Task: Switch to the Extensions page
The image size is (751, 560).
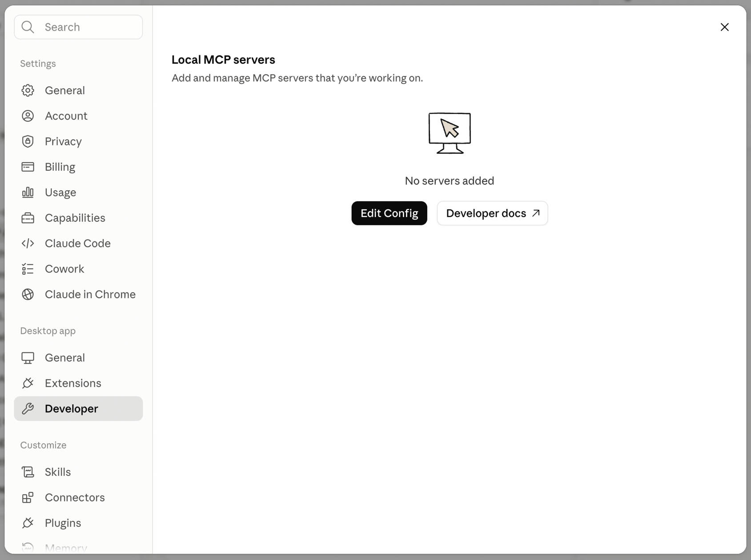Action: [78, 383]
